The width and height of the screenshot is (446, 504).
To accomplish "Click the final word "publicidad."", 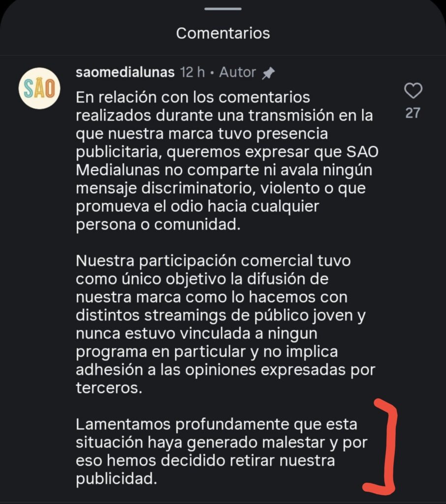I will click(x=116, y=479).
